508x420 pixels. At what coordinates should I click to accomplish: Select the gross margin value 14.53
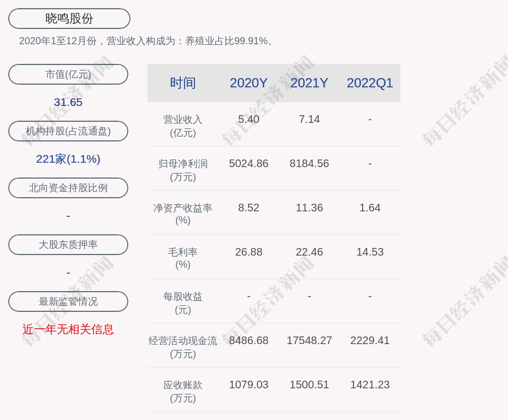point(370,252)
